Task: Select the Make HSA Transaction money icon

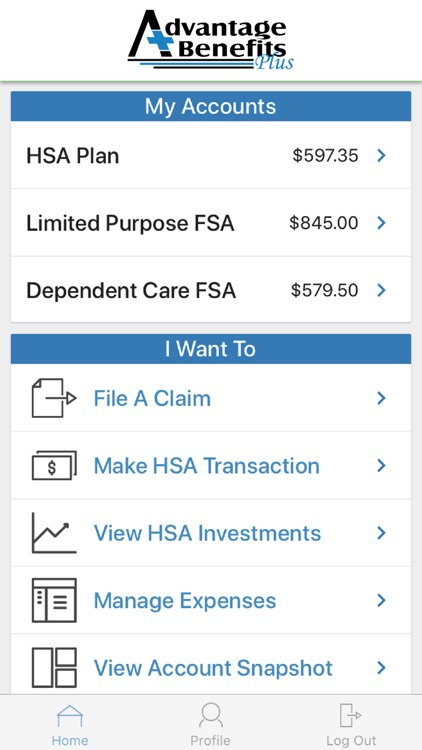Action: (54, 465)
